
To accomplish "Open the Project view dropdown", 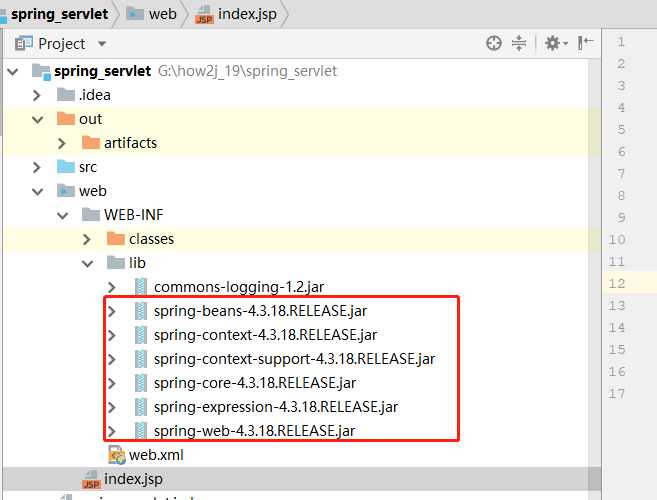I will (102, 44).
